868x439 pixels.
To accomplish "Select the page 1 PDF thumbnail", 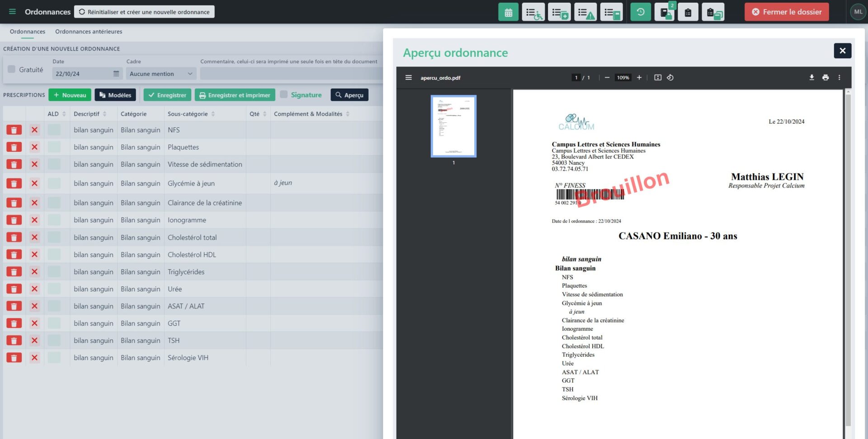I will [453, 126].
